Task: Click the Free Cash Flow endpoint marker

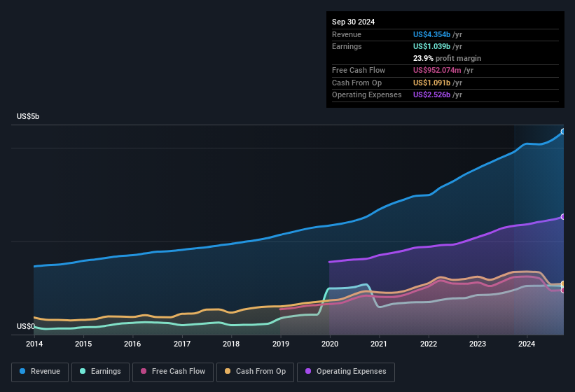Action: point(563,290)
